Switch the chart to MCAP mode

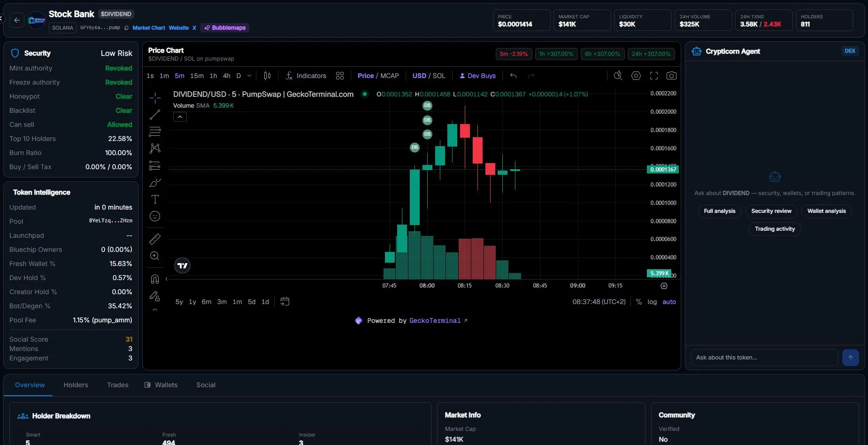coord(390,76)
